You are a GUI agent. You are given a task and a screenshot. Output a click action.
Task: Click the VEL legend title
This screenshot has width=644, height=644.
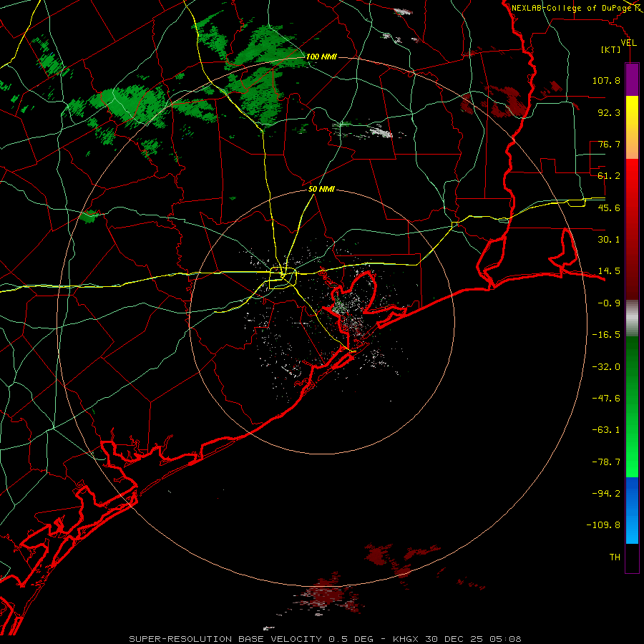pyautogui.click(x=628, y=42)
